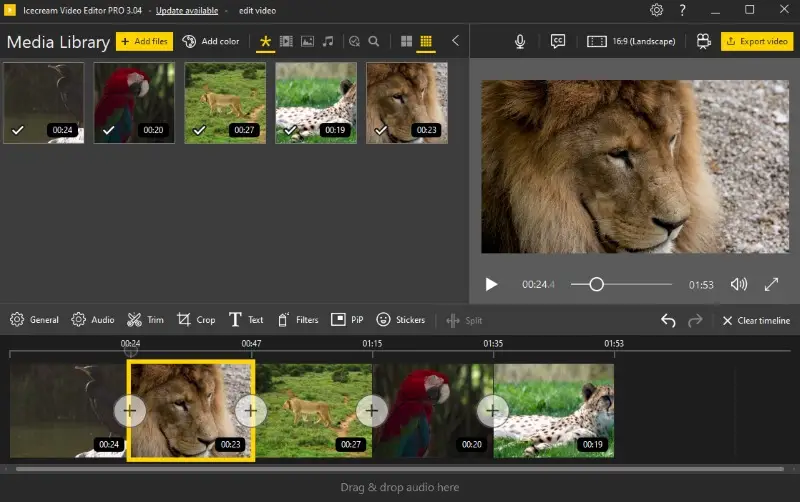This screenshot has width=800, height=502.
Task: Switch to large thumbnail grid view
Action: click(406, 41)
